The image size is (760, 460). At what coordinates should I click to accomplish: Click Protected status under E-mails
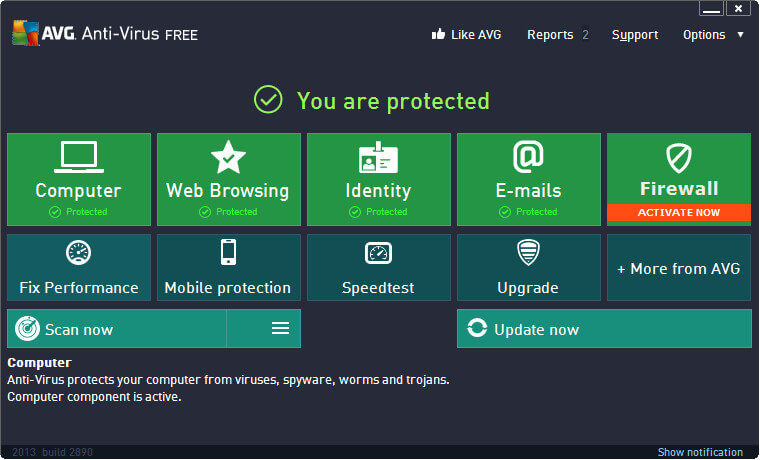click(528, 212)
